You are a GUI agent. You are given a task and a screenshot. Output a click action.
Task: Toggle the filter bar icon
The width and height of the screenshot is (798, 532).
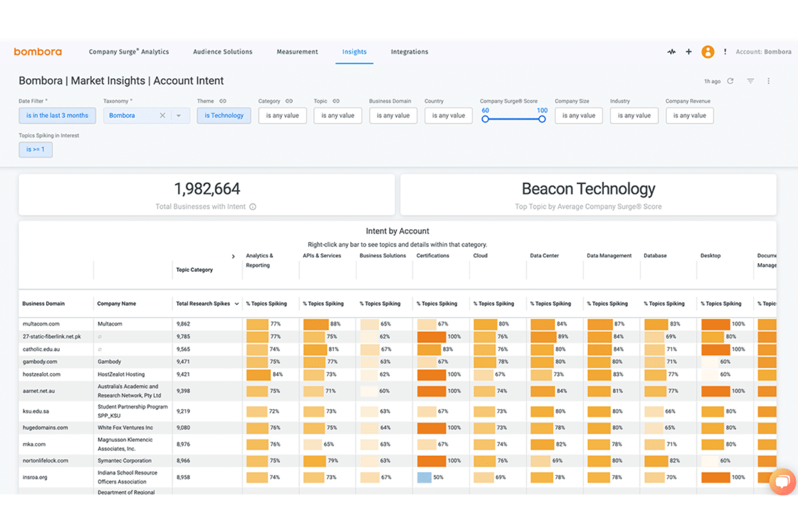(751, 81)
